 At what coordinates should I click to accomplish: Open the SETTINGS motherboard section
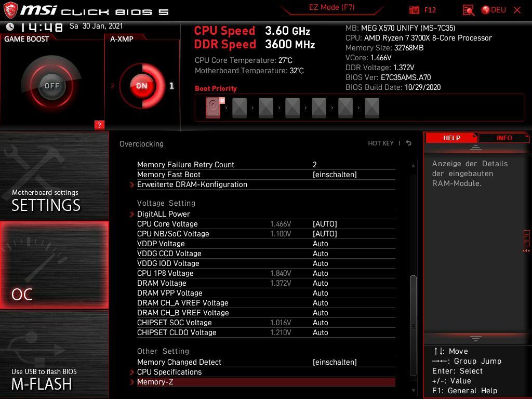click(54, 176)
